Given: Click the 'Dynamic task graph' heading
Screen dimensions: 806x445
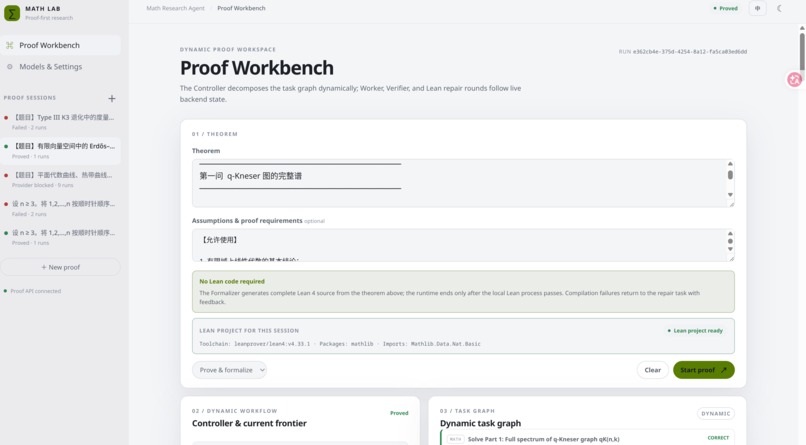Looking at the screenshot, I should pyautogui.click(x=480, y=423).
